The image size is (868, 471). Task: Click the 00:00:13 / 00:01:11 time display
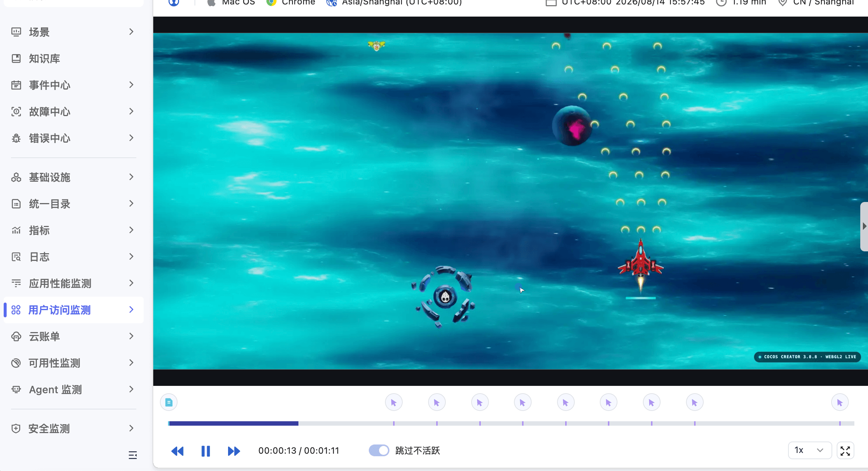tap(299, 451)
